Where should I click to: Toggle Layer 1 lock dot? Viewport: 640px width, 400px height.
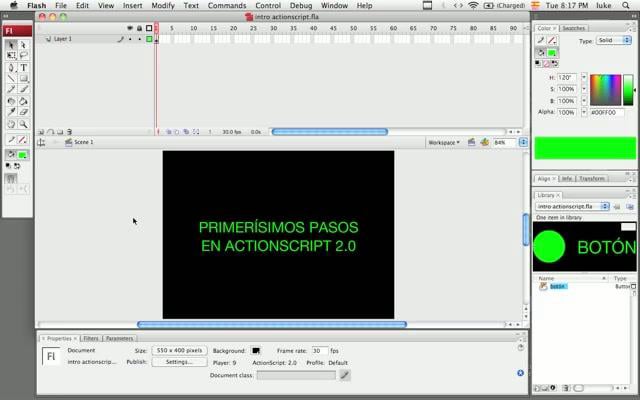pos(140,39)
